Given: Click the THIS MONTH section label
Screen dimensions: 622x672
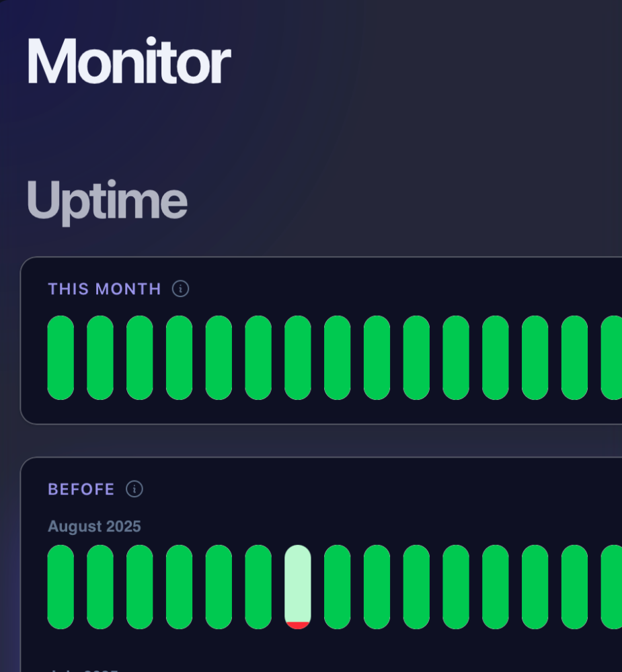Looking at the screenshot, I should (x=104, y=289).
